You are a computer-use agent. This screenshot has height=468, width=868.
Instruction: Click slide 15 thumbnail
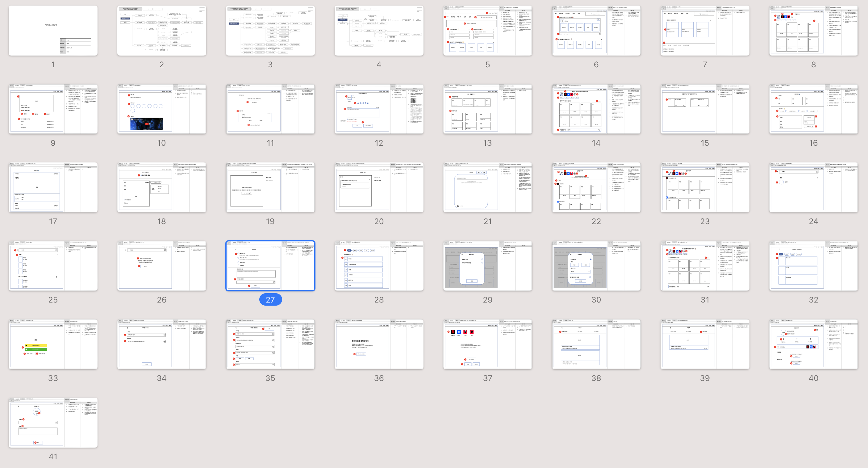[x=705, y=109]
